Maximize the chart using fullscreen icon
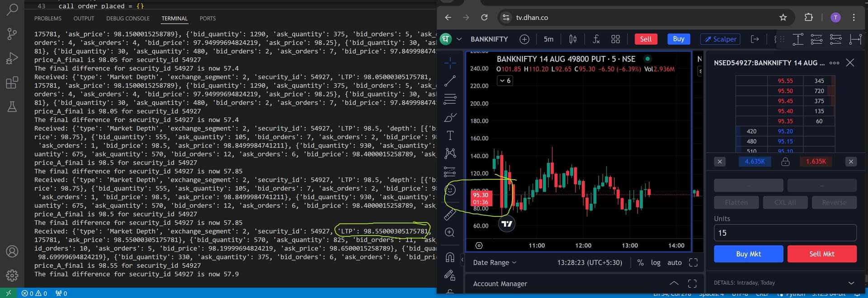The width and height of the screenshot is (868, 298). 693,263
